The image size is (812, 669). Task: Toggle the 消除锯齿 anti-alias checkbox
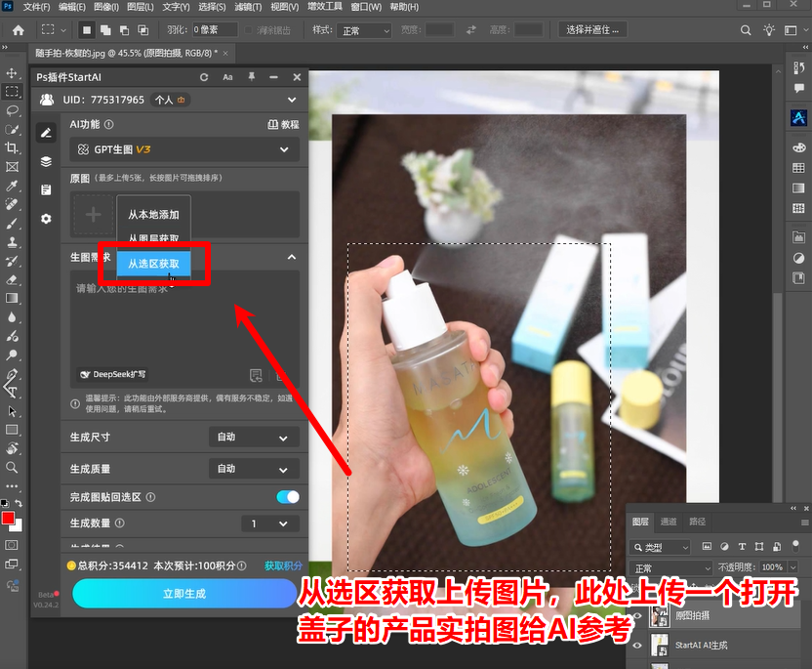coord(249,30)
